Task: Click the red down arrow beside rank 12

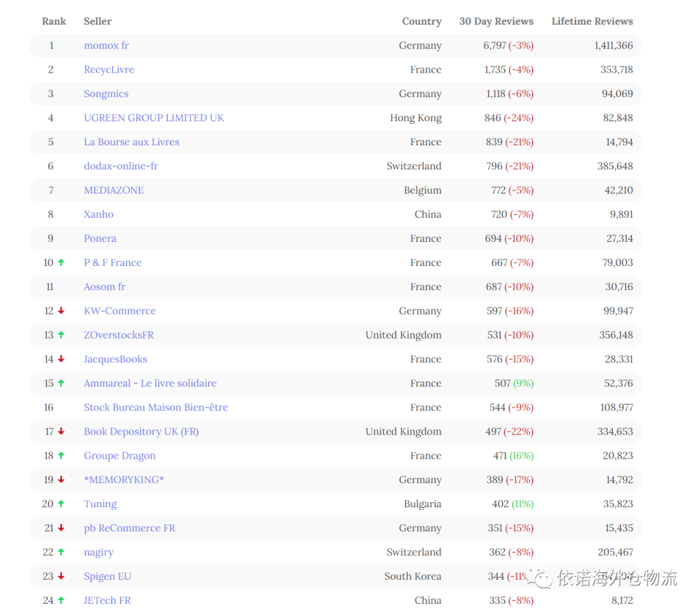Action: [x=61, y=311]
